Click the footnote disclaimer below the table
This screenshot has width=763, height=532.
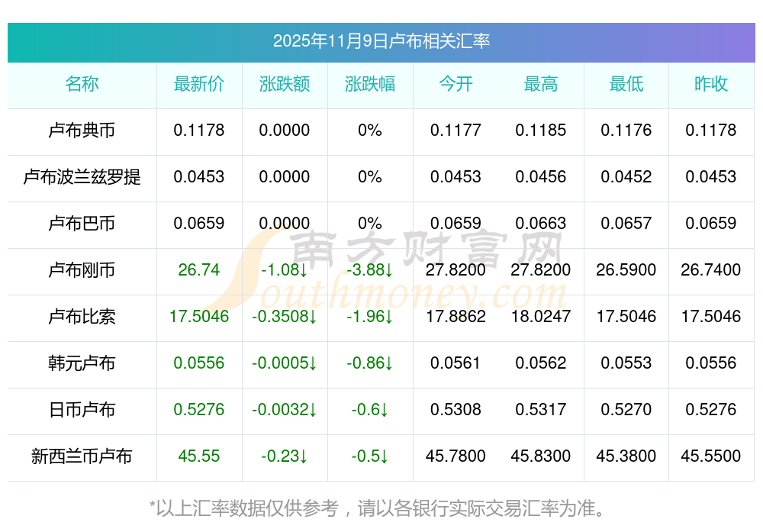(x=381, y=508)
